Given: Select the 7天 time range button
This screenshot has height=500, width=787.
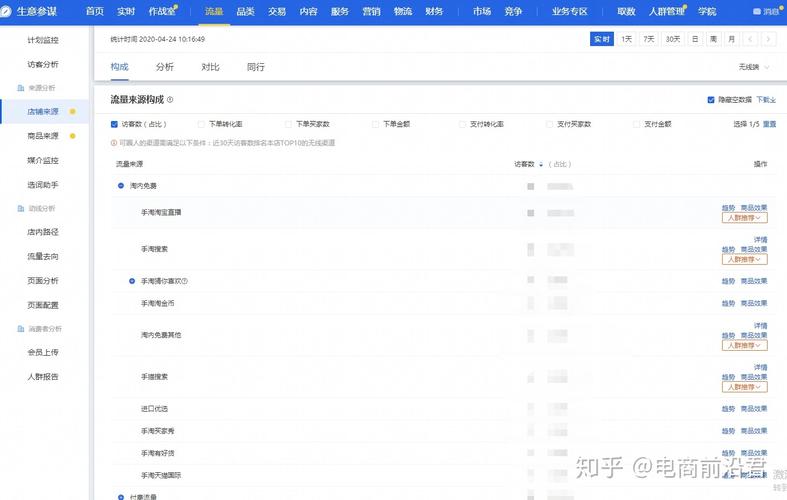Looking at the screenshot, I should 649,39.
